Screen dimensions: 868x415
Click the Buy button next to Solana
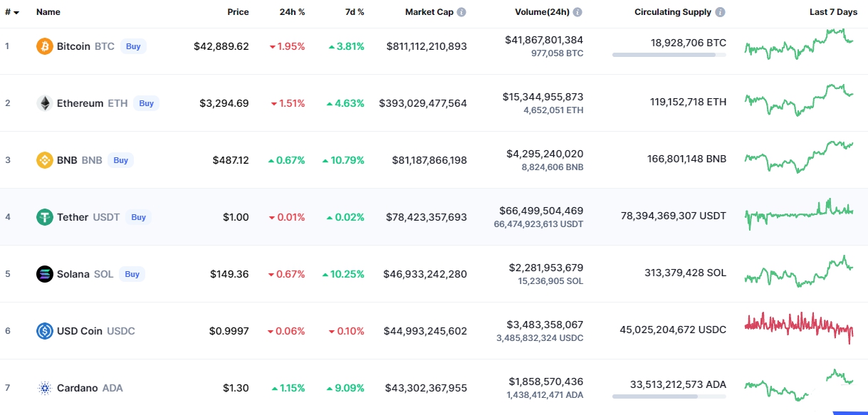(132, 274)
